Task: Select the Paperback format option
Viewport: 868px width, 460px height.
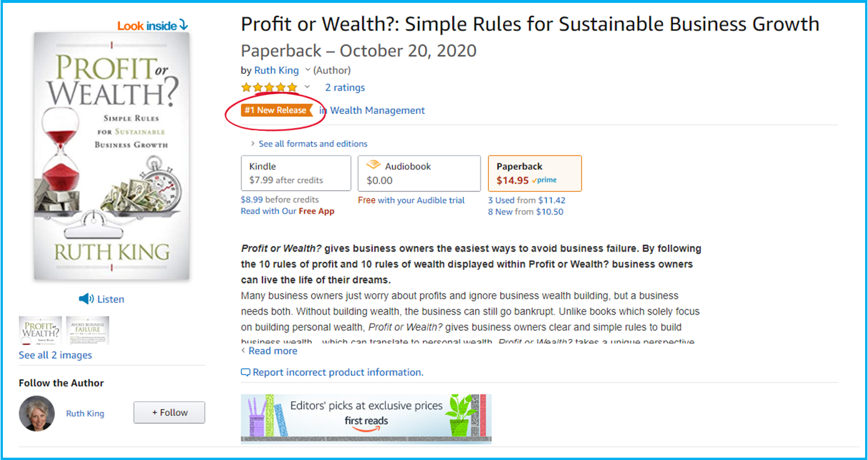Action: (x=534, y=173)
